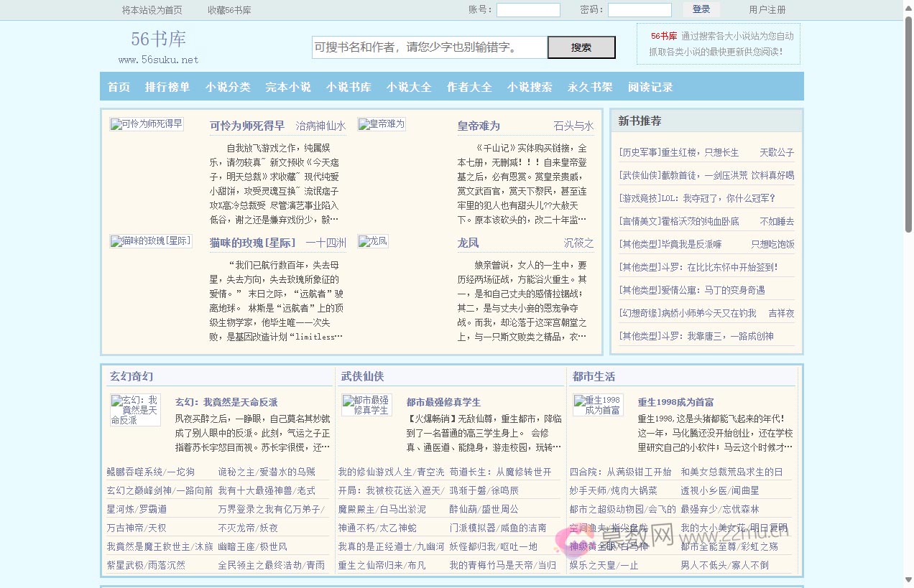Open the 龙凤 book cover image
This screenshot has width=914, height=588.
point(373,241)
